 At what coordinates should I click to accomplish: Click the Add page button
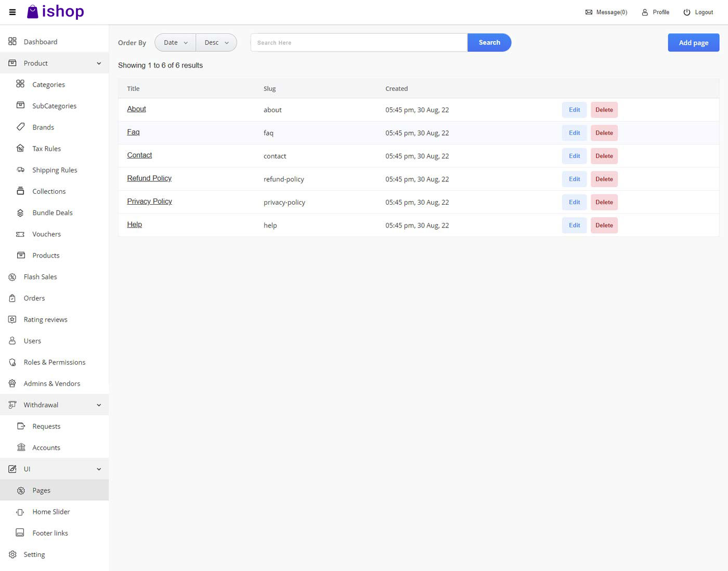pyautogui.click(x=693, y=43)
